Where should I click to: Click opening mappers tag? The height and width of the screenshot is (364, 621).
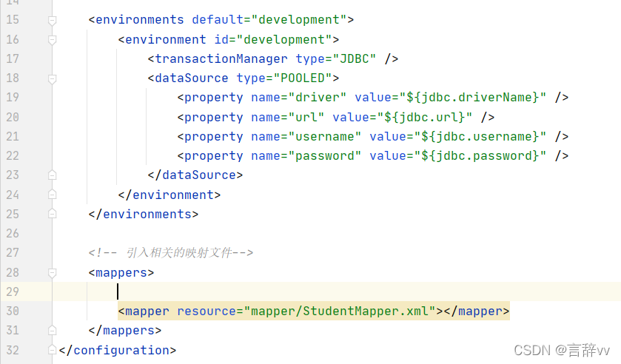pyautogui.click(x=121, y=273)
